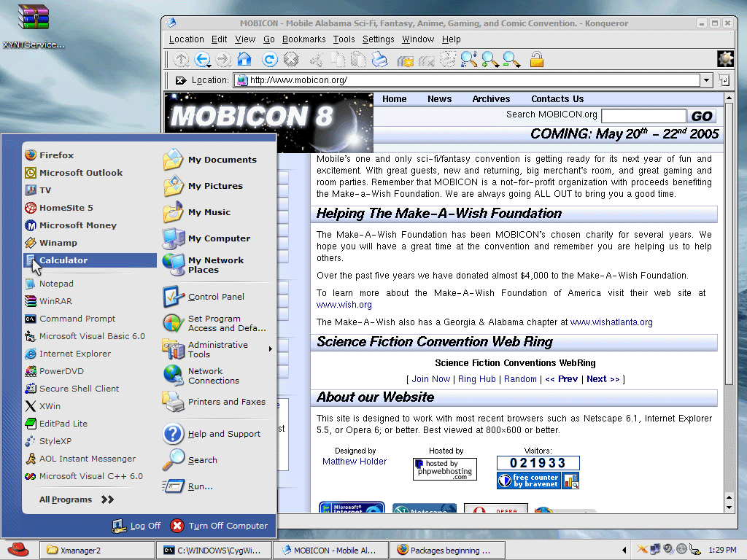Click the GO search button on MOBICON

(x=701, y=116)
